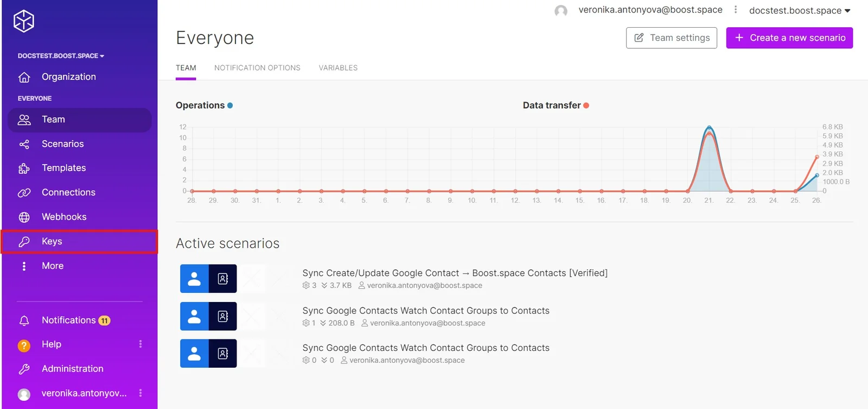Image resolution: width=868 pixels, height=409 pixels.
Task: Open Connections via the chain-link icon
Action: [24, 193]
